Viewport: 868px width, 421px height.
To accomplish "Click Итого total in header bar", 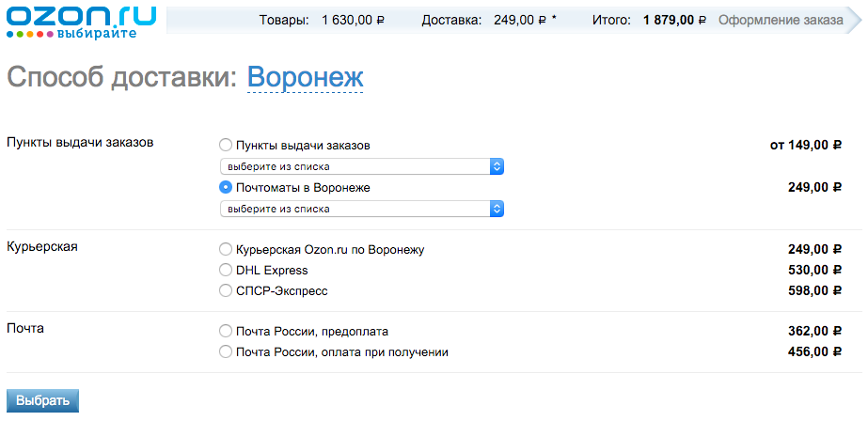I will pyautogui.click(x=649, y=21).
